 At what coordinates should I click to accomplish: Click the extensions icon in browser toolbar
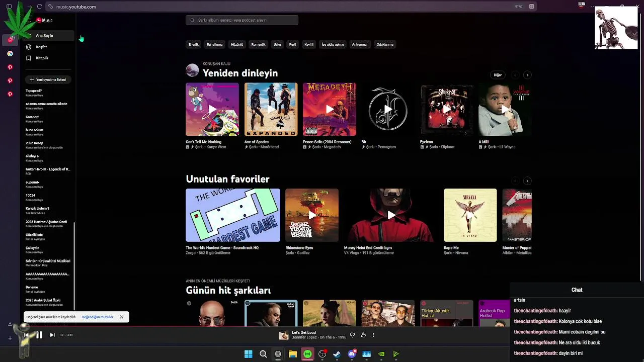[x=531, y=7]
